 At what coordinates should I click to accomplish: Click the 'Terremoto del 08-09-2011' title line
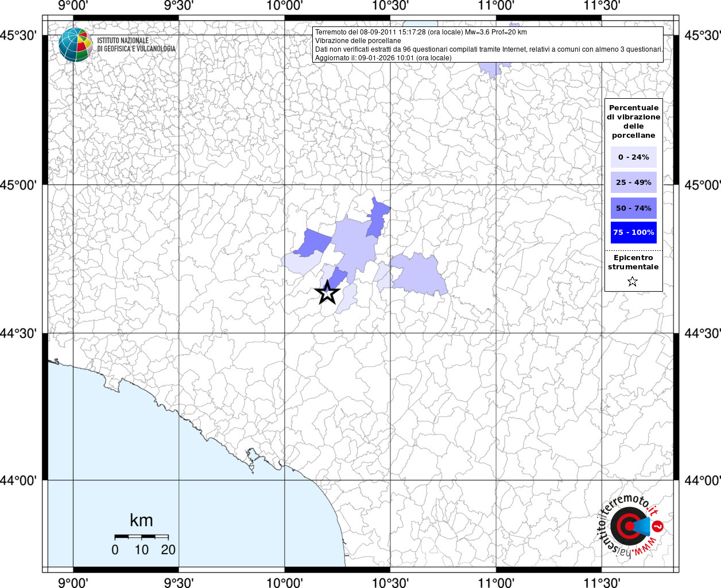(x=421, y=32)
